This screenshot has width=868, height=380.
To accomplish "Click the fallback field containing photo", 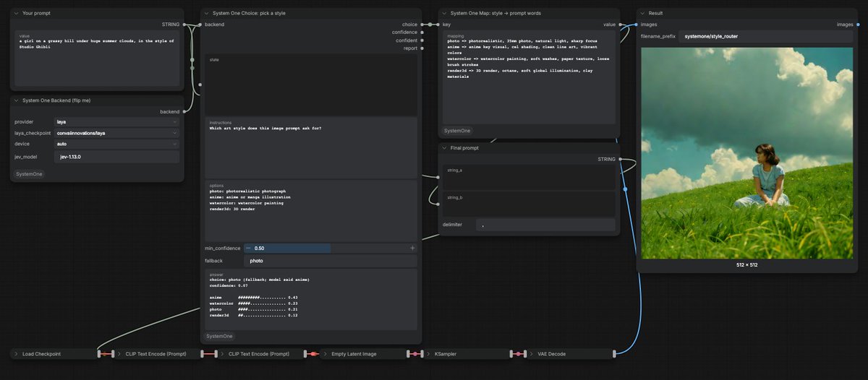I will (331, 260).
